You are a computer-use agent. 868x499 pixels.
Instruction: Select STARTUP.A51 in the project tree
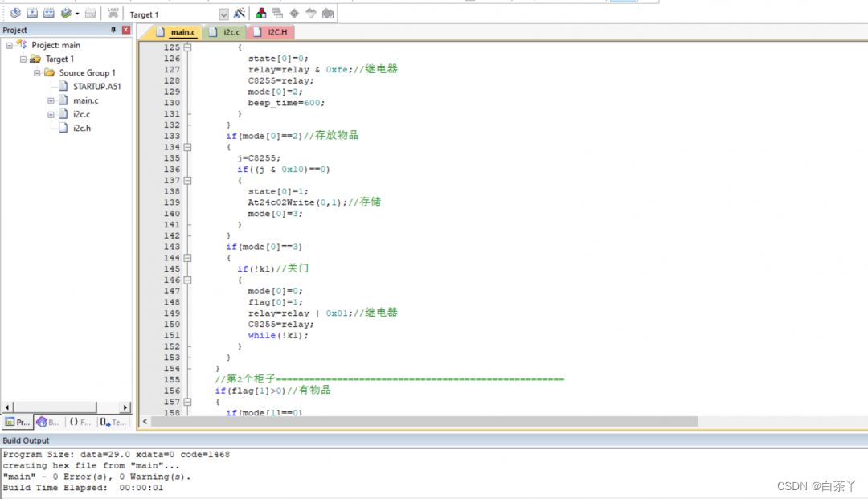click(x=96, y=87)
